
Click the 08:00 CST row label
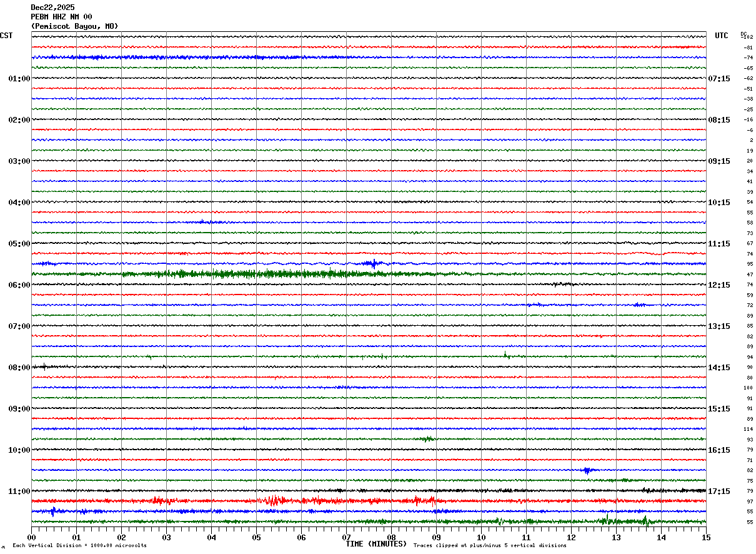coord(19,368)
